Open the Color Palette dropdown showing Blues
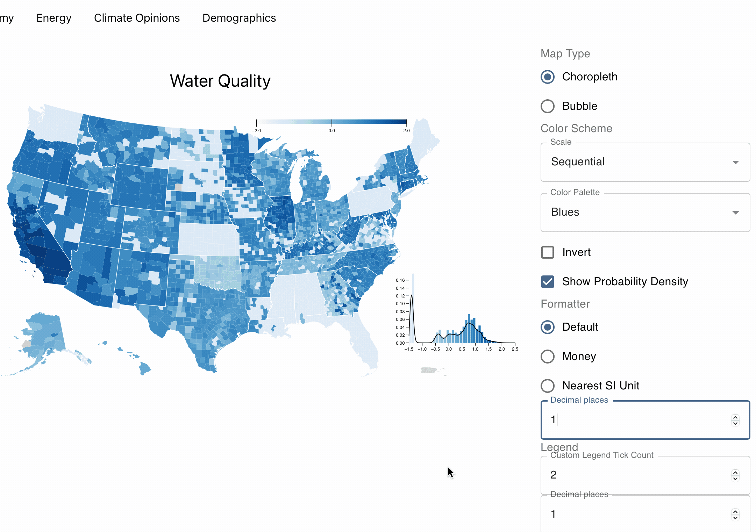Viewport: 756px width, 532px height. [645, 212]
